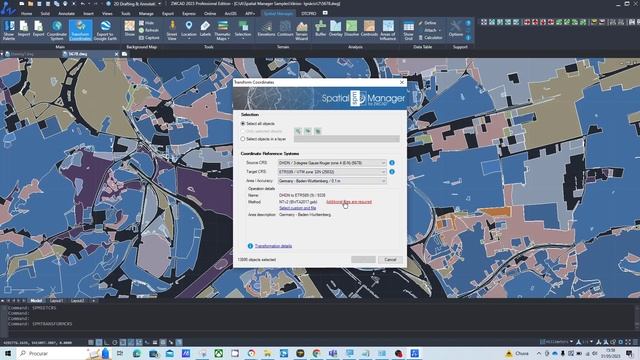Image resolution: width=640 pixels, height=360 pixels.
Task: Open the Annotate ribbon tab
Action: [x=67, y=13]
